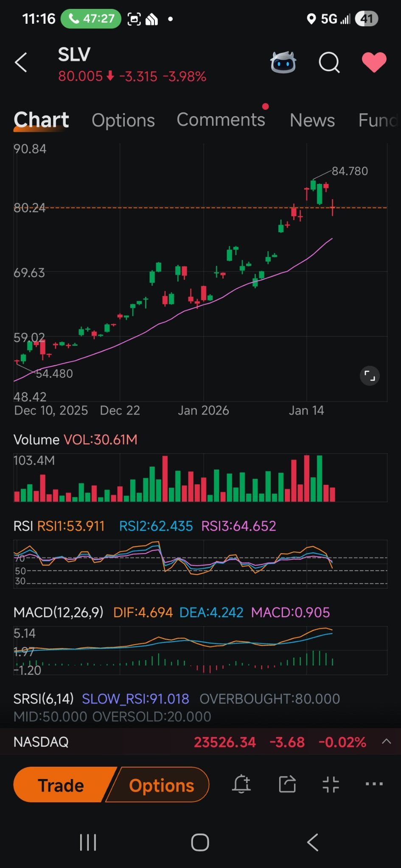Open the News tab
The width and height of the screenshot is (401, 868).
click(312, 120)
